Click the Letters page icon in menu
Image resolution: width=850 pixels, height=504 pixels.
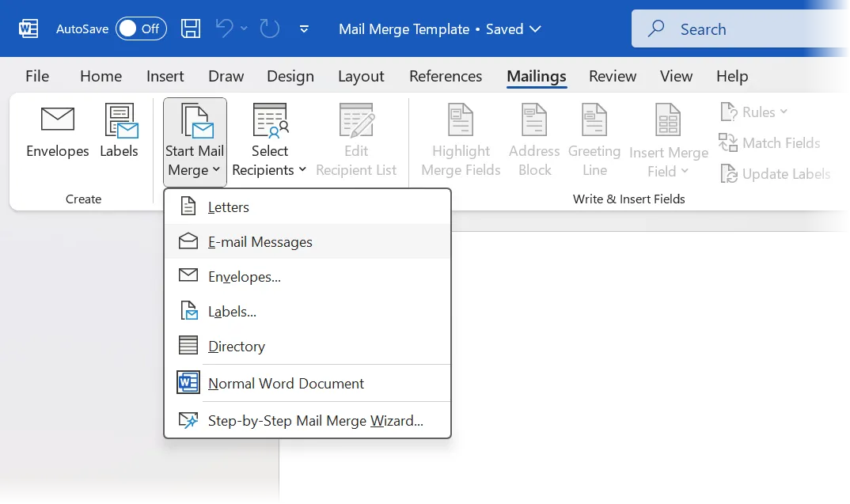[188, 206]
